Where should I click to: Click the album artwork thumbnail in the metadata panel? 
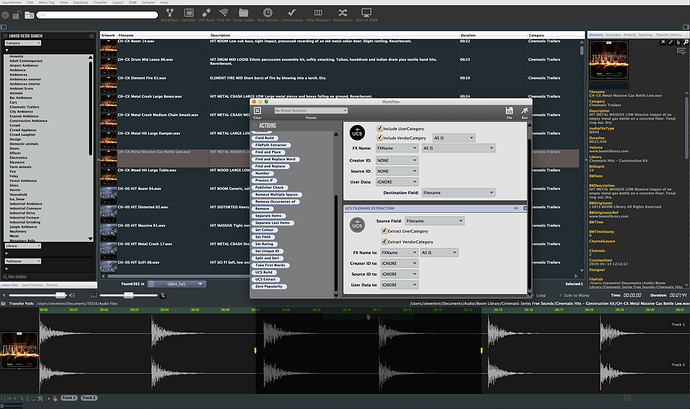point(609,61)
